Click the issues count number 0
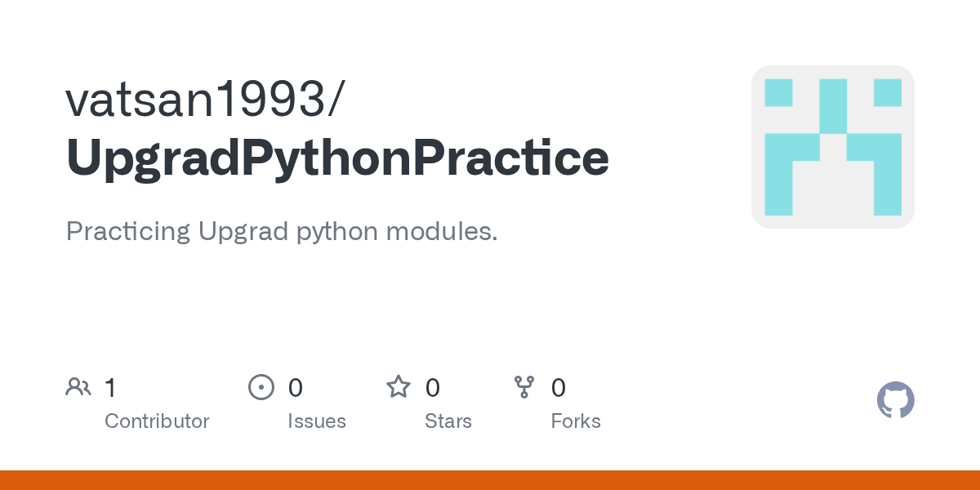This screenshot has width=980, height=490. [296, 388]
